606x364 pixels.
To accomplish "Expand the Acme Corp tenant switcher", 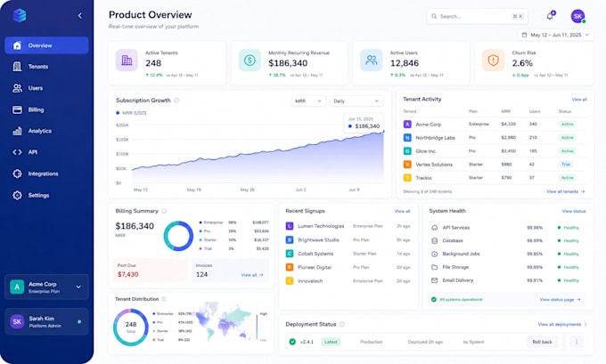I will (46, 287).
